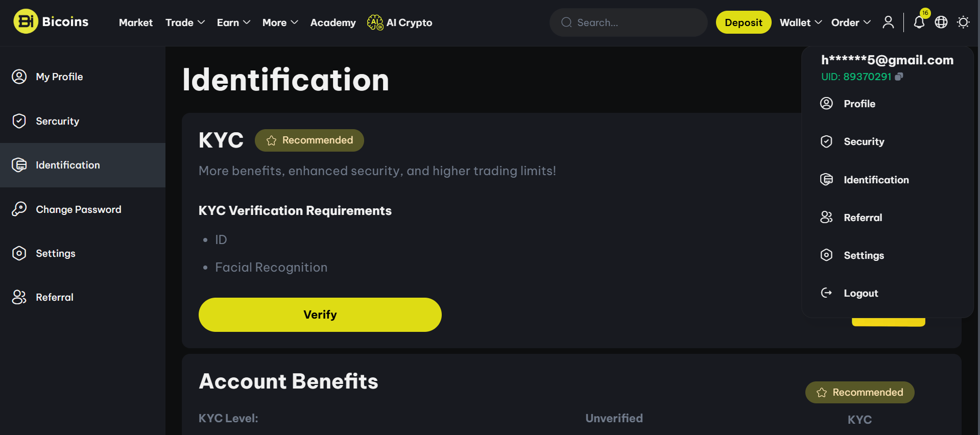980x435 pixels.
Task: Open the Order dropdown
Action: (x=851, y=22)
